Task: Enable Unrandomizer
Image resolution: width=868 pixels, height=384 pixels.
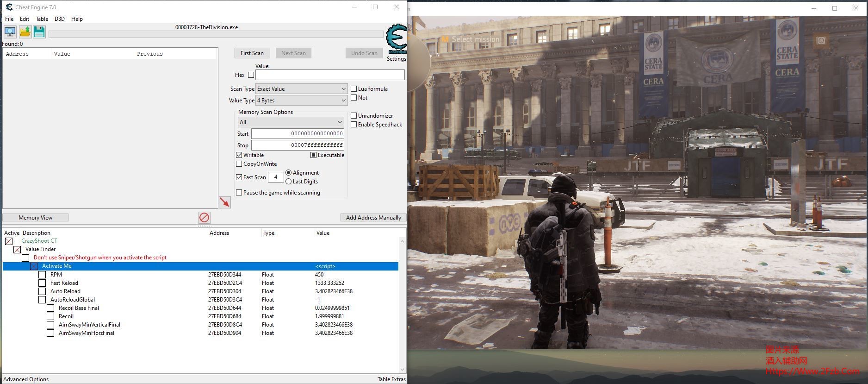Action: coord(353,115)
